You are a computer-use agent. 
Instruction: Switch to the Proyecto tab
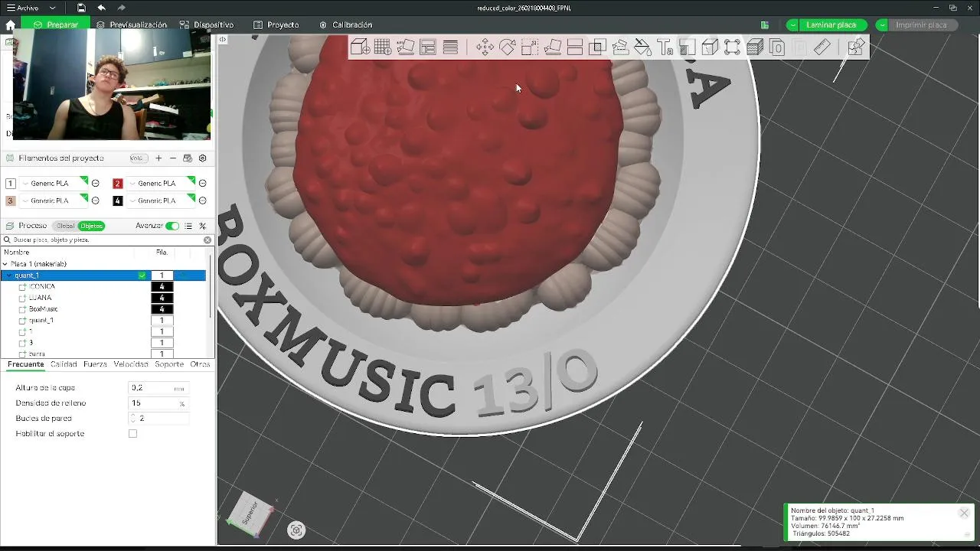pyautogui.click(x=276, y=24)
